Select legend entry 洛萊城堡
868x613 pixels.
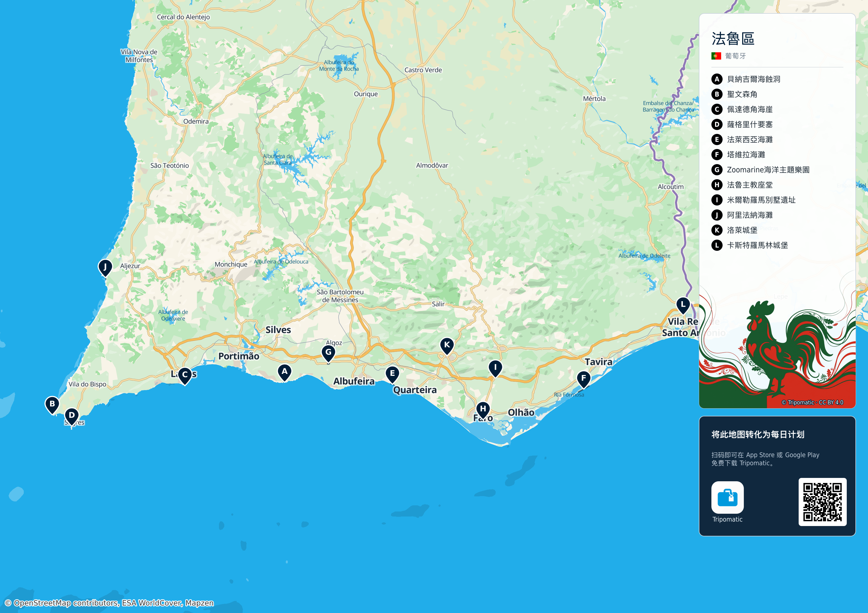[742, 230]
